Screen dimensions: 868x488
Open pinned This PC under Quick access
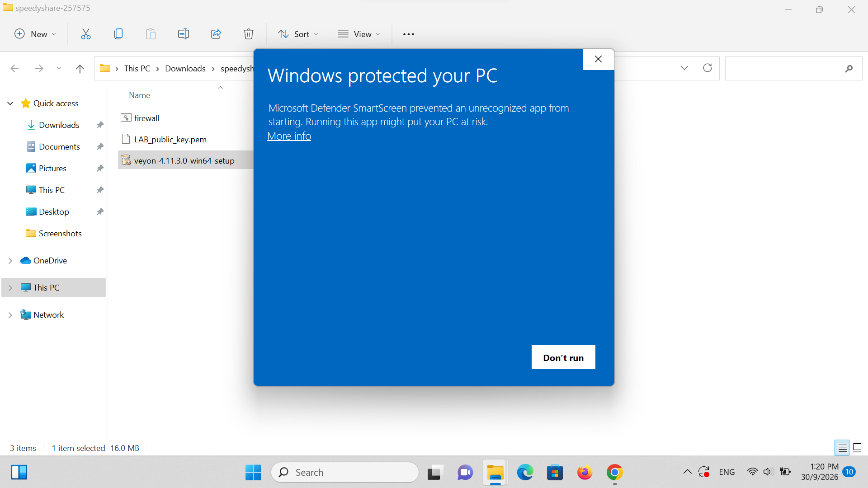click(x=52, y=190)
